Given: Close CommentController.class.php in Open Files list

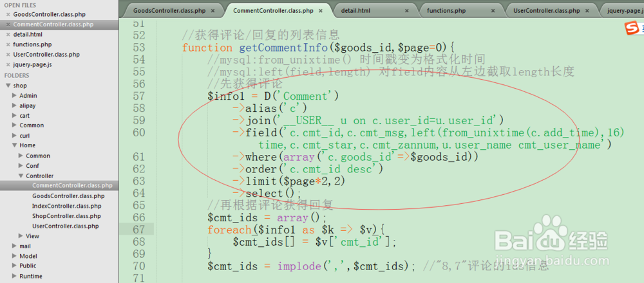Looking at the screenshot, I should [8, 24].
